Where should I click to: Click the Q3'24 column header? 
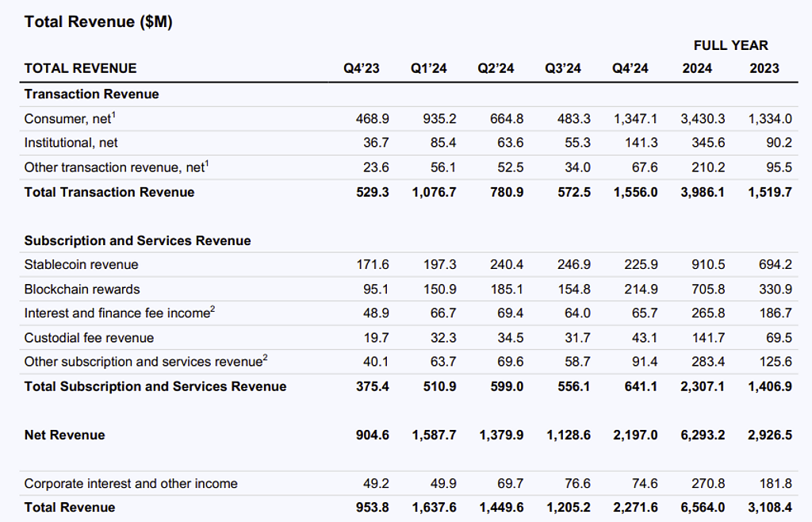(562, 69)
